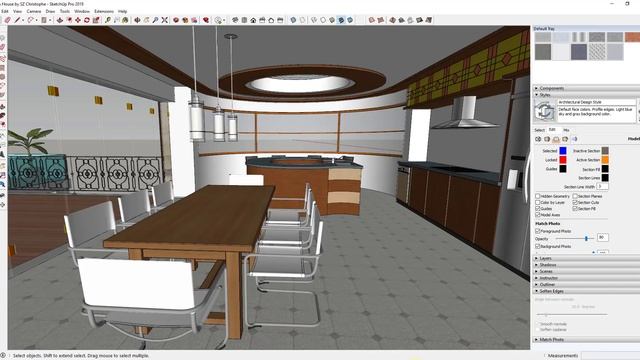Open the Edge settings icon in Styles
Screen dimensions: 640x360
coord(538,139)
